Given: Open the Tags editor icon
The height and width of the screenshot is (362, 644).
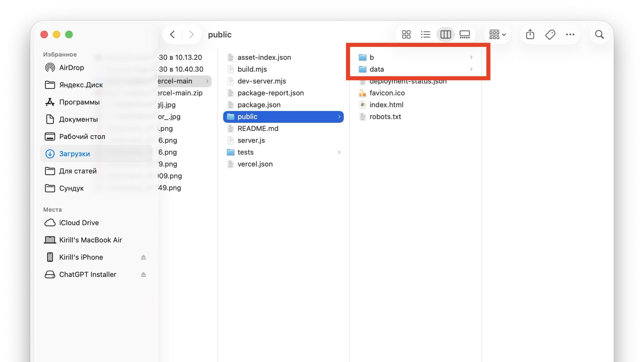Looking at the screenshot, I should coord(550,34).
